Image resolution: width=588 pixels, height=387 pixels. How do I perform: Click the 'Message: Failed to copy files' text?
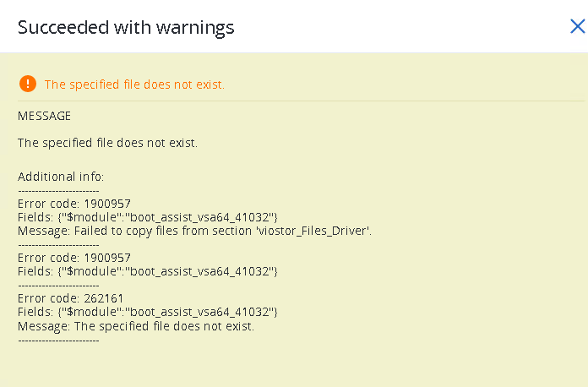tap(135, 231)
